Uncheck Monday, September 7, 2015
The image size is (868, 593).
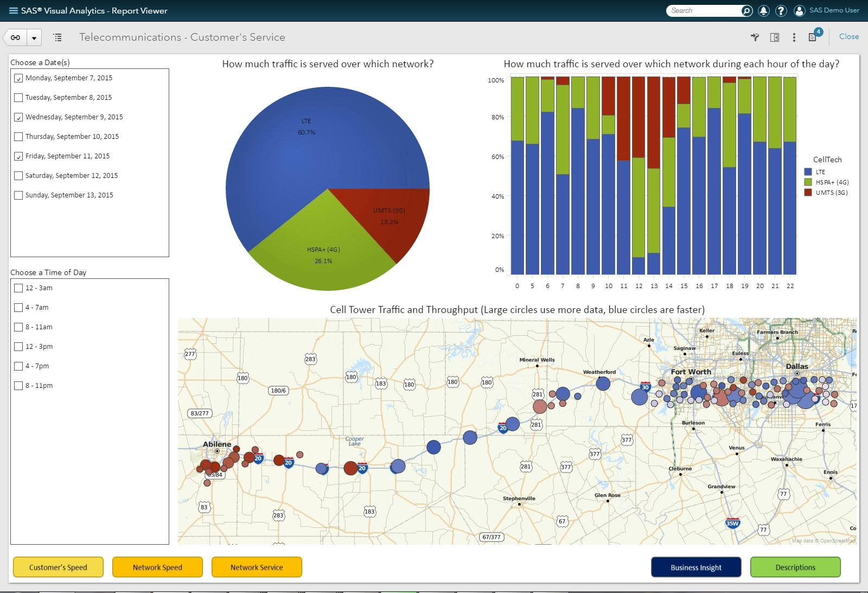(x=18, y=78)
